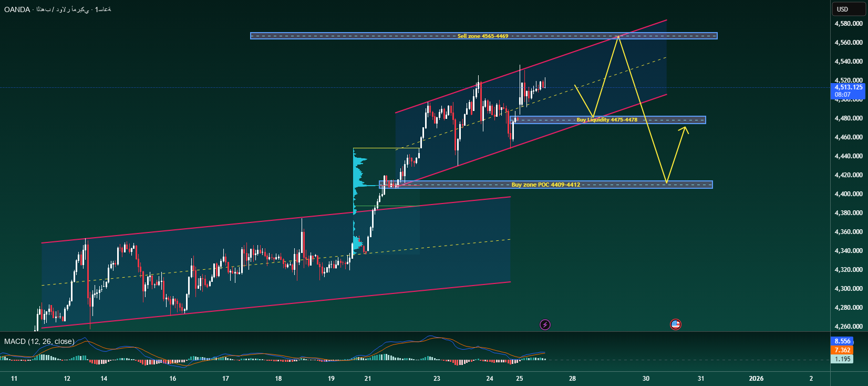Click the 4,580.000 price scale label
Viewport: 868px width, 386px height.
(848, 24)
